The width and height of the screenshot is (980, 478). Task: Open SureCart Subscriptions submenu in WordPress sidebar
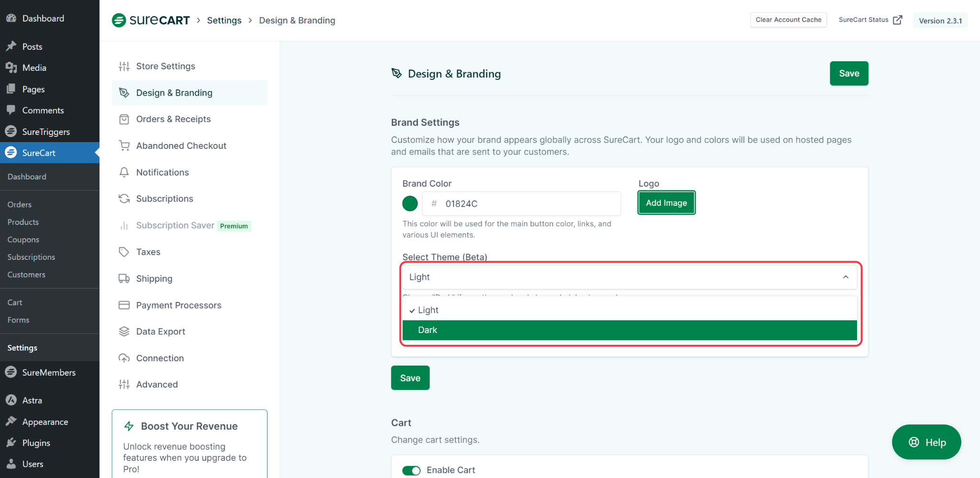(x=31, y=257)
